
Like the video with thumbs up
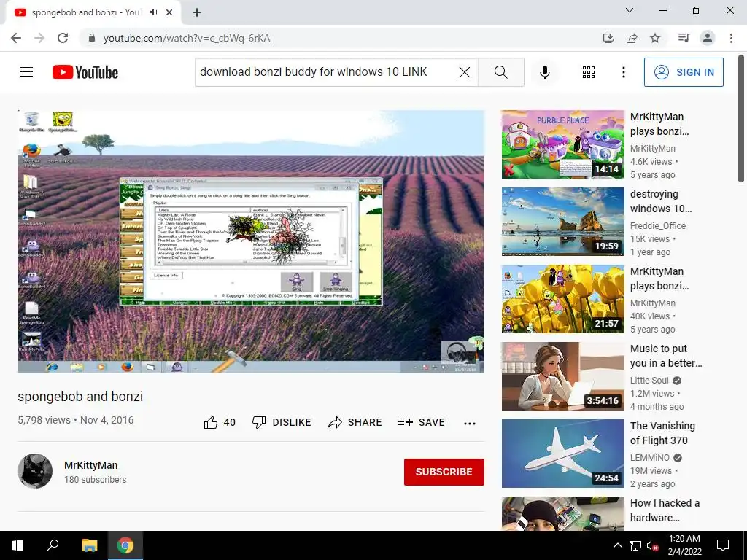pyautogui.click(x=211, y=422)
